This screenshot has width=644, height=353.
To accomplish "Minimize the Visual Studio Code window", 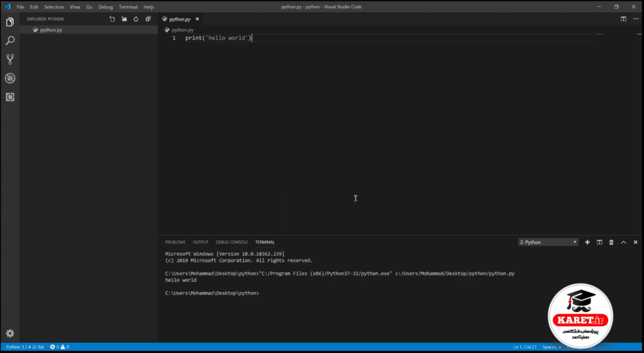I will click(599, 6).
